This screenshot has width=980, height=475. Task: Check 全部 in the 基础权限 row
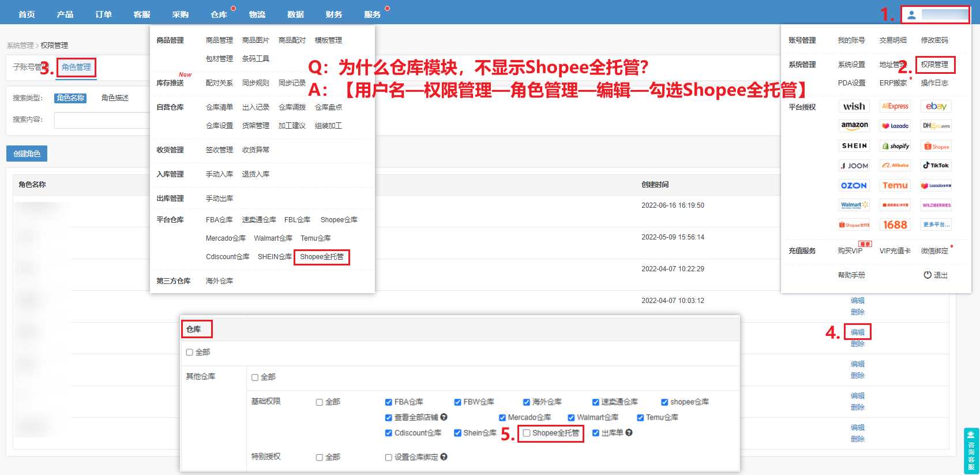(320, 402)
